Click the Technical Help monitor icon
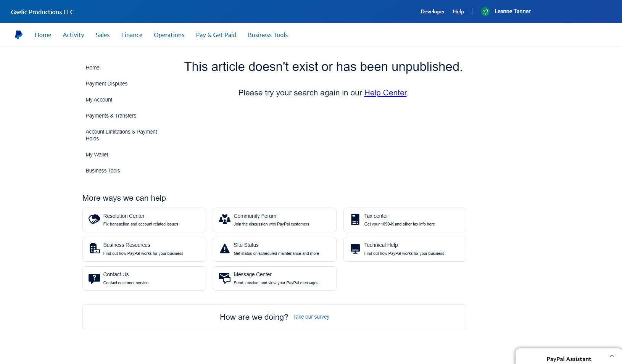The image size is (622, 364). pyautogui.click(x=355, y=249)
